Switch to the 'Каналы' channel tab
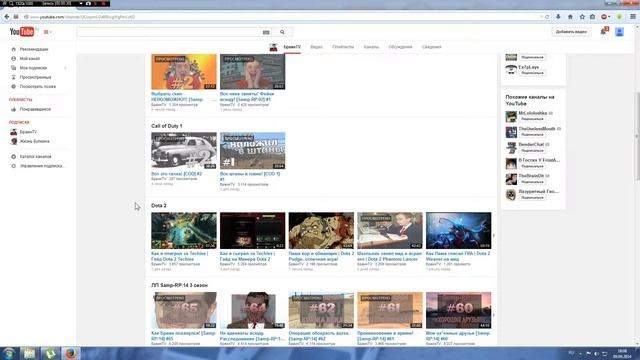The height and width of the screenshot is (360, 640). tap(371, 47)
